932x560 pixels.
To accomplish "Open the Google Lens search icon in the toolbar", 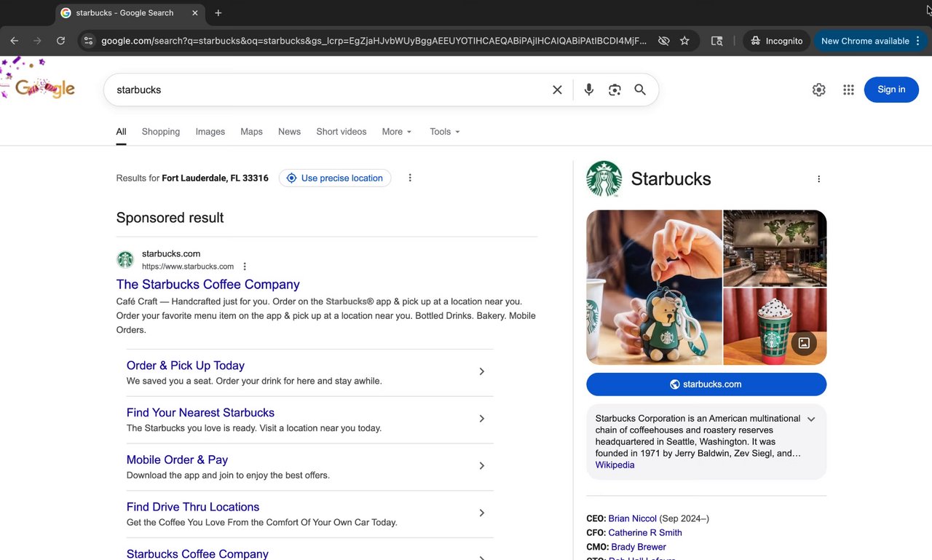I will tap(717, 41).
